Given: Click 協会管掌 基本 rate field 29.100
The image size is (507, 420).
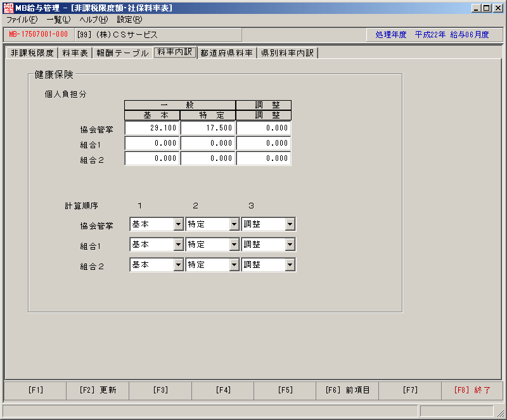Looking at the screenshot, I should coord(152,128).
